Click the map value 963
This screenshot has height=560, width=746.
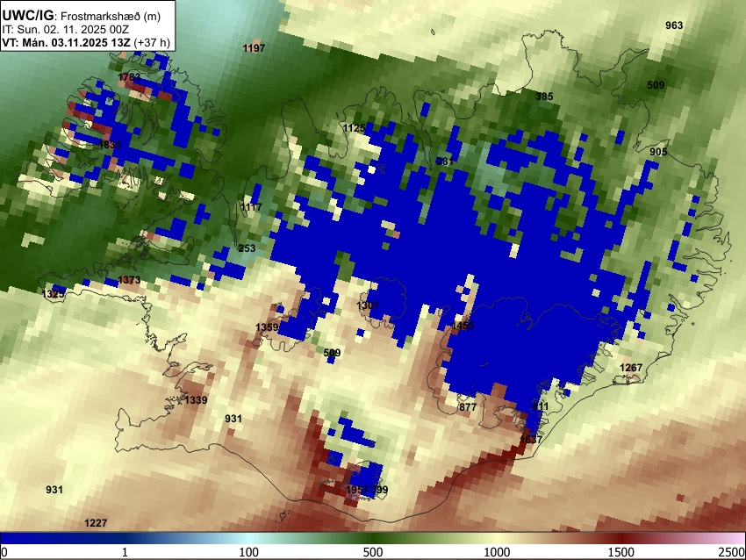[x=674, y=25]
